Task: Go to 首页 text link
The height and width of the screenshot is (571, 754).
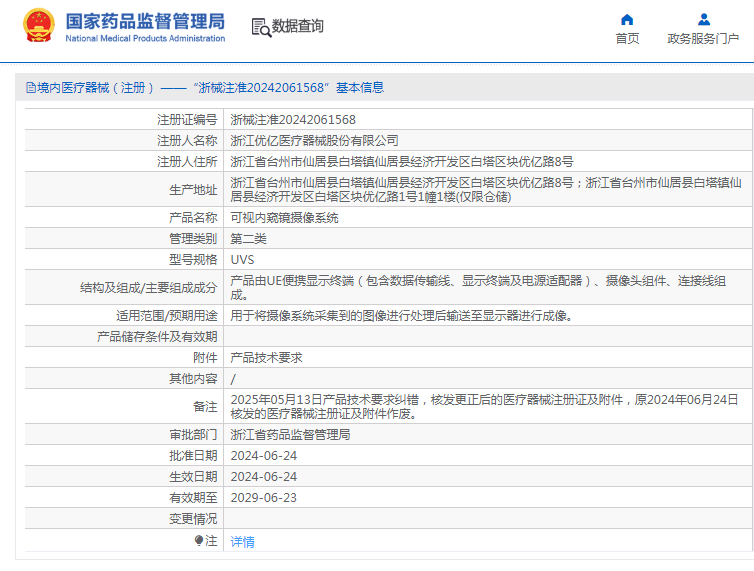Action: click(x=627, y=38)
